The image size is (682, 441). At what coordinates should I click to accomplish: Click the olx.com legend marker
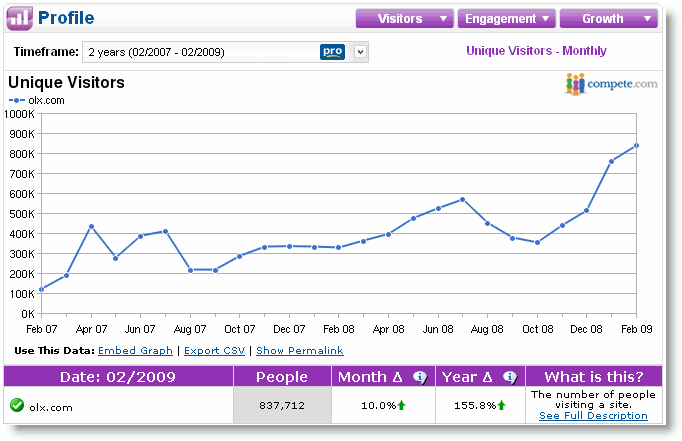tap(17, 100)
